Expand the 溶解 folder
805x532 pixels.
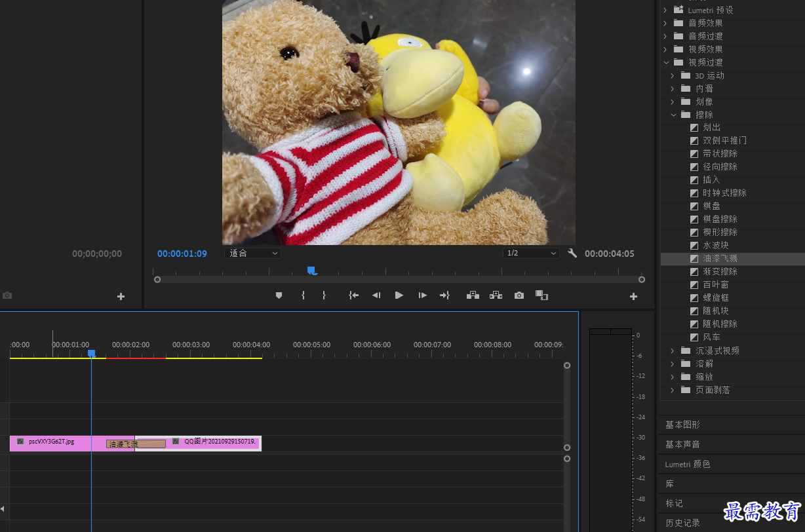point(673,364)
